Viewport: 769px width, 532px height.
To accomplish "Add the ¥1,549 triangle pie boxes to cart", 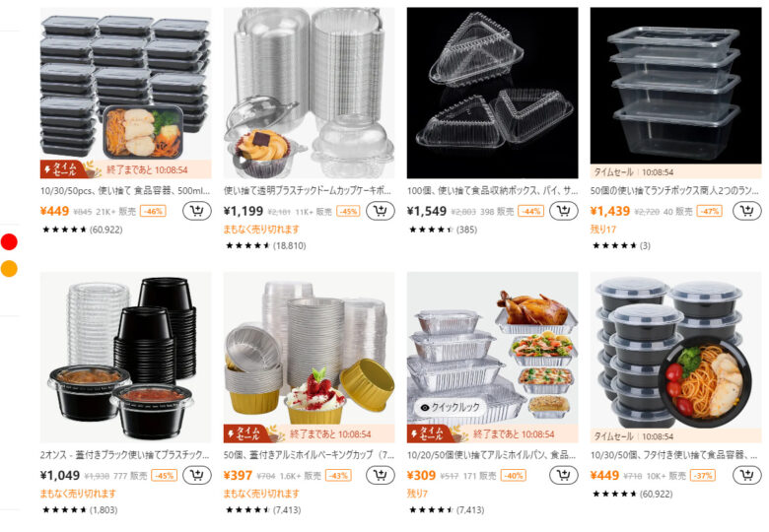I will pos(564,211).
